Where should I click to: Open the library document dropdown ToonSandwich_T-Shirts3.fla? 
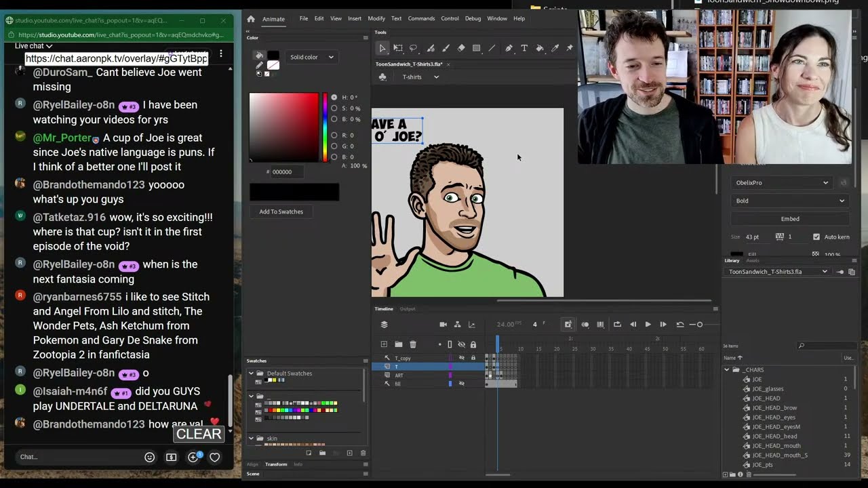778,272
